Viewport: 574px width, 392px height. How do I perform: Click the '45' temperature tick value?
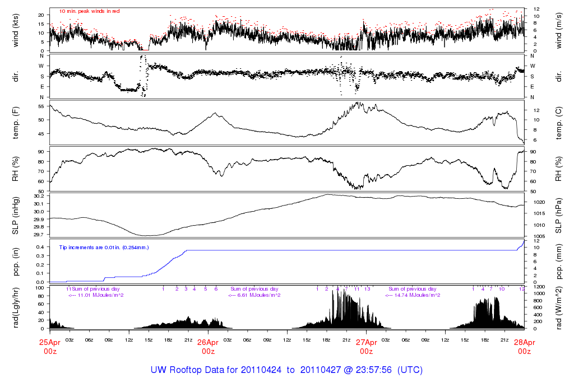[41, 134]
